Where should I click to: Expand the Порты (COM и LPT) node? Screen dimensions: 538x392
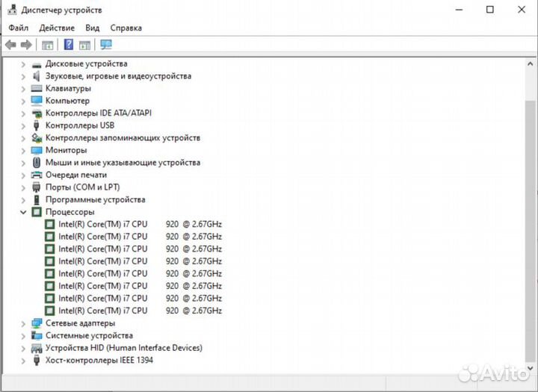[x=23, y=187]
